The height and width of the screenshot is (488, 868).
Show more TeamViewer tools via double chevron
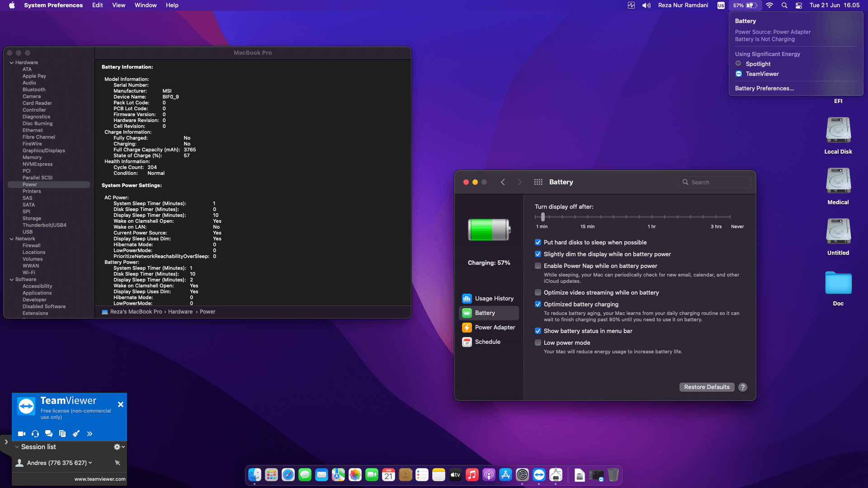[90, 434]
